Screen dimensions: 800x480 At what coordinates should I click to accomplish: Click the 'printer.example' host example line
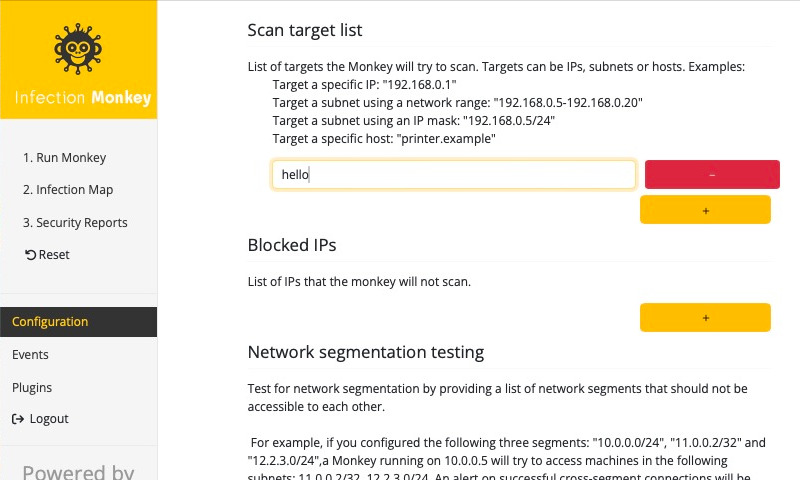383,139
